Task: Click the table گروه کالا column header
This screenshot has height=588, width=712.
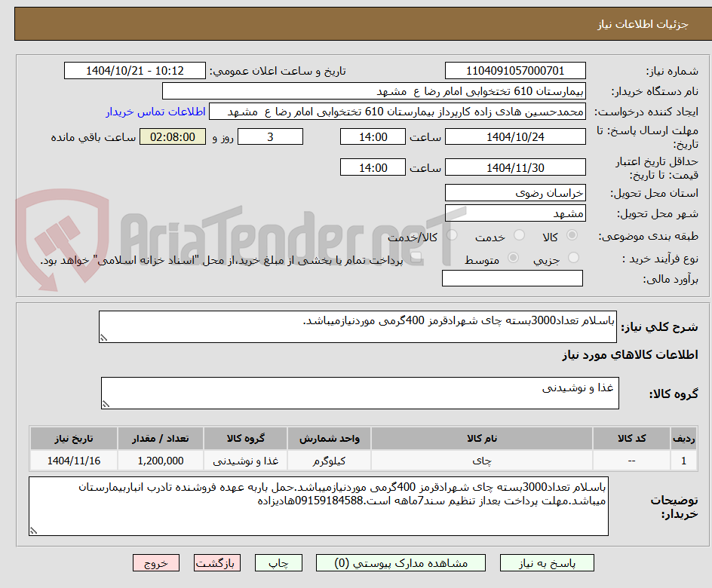Action: tap(246, 438)
